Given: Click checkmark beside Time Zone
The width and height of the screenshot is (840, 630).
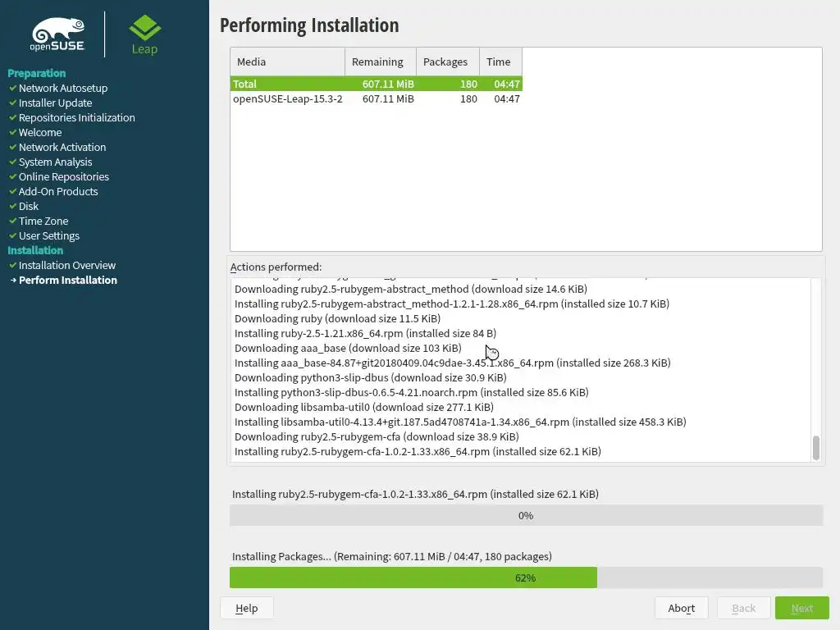Looking at the screenshot, I should (13, 221).
